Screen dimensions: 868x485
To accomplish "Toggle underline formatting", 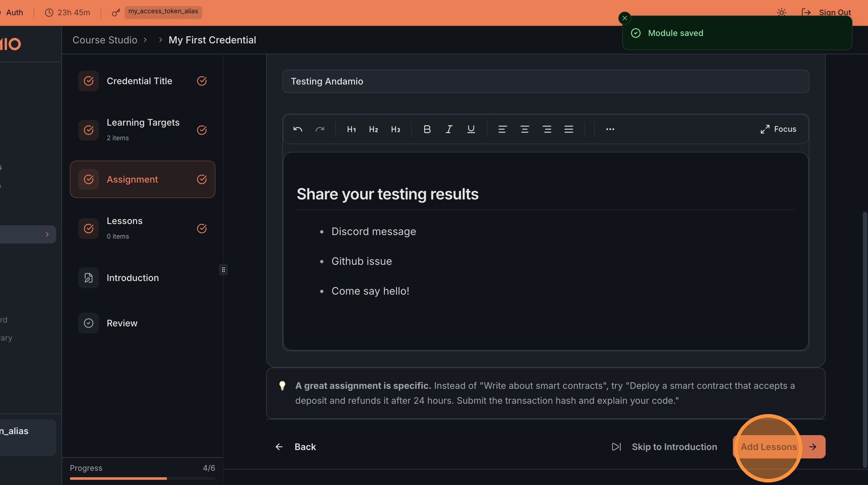I will (471, 129).
